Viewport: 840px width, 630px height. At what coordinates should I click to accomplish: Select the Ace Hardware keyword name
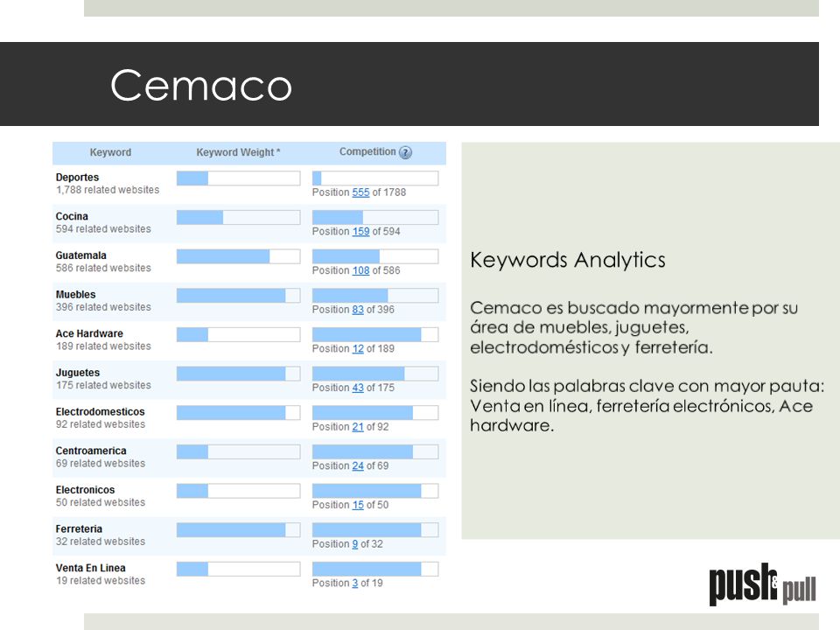click(89, 333)
